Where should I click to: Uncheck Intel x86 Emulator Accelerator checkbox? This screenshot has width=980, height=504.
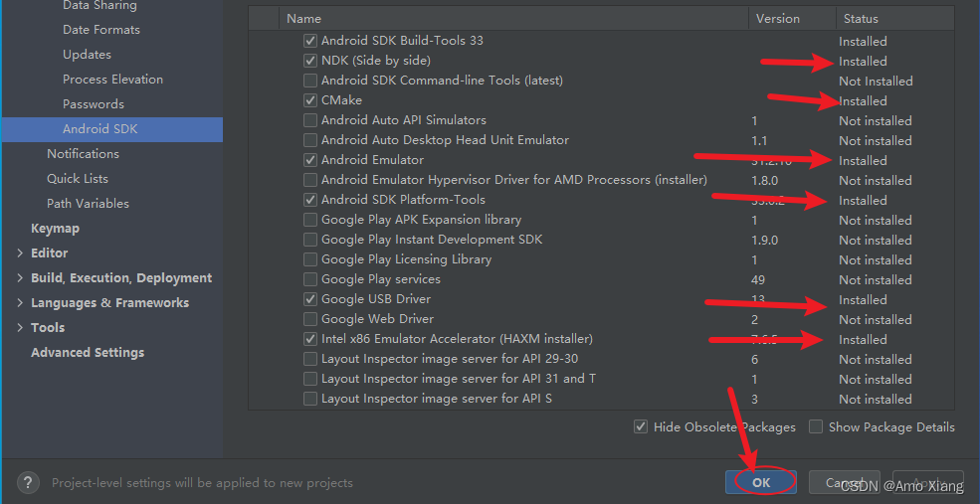pyautogui.click(x=311, y=339)
